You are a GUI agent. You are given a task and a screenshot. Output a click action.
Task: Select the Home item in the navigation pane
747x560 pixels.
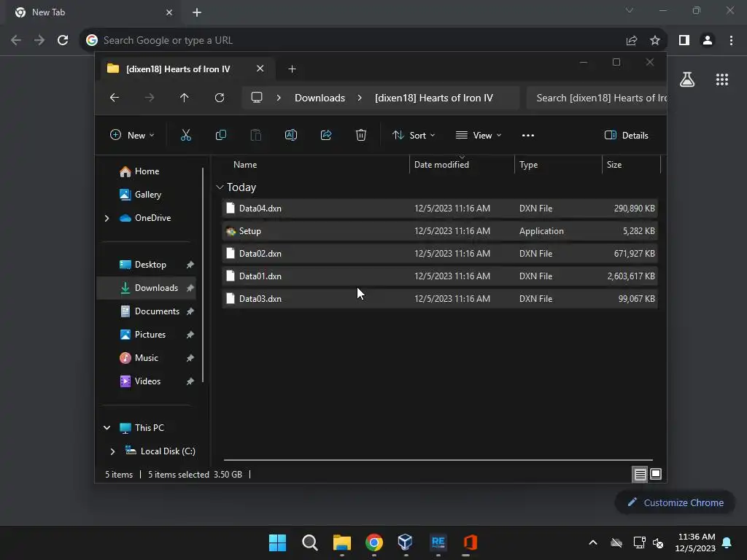click(146, 171)
